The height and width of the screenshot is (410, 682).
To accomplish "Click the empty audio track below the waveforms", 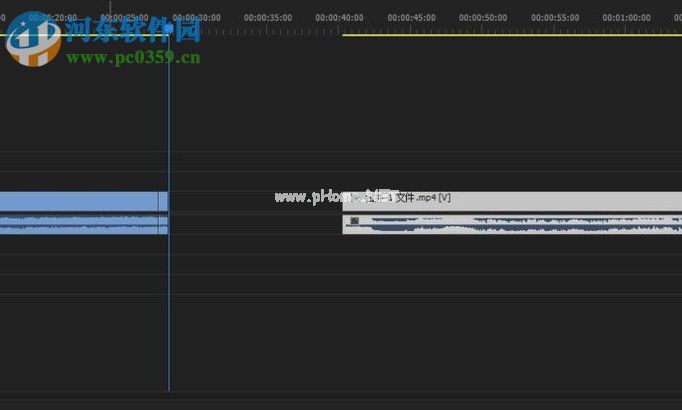I will pyautogui.click(x=340, y=262).
